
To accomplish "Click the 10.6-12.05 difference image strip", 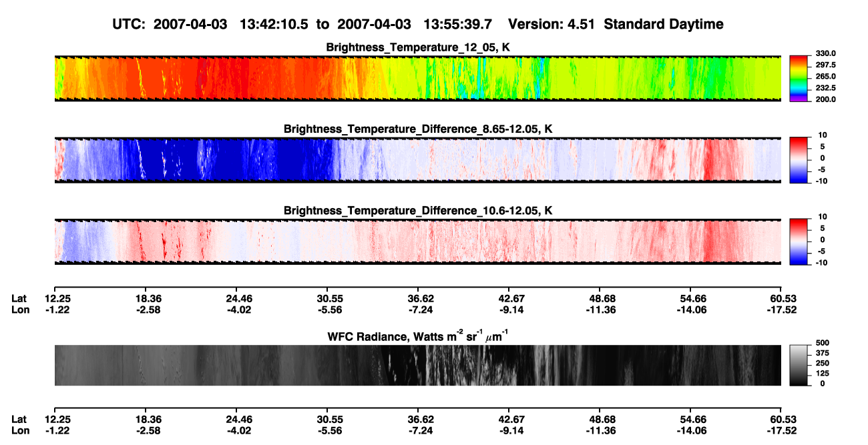I will click(x=417, y=242).
